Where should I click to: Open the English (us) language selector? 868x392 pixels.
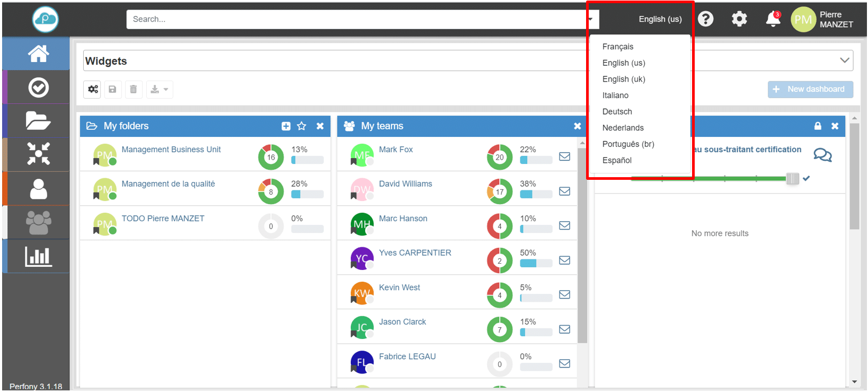[x=660, y=19]
